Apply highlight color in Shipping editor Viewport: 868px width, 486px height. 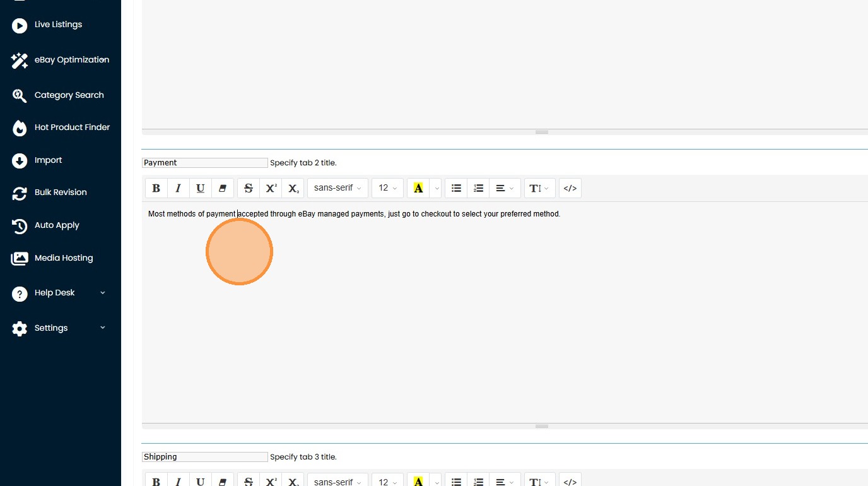[x=418, y=482]
